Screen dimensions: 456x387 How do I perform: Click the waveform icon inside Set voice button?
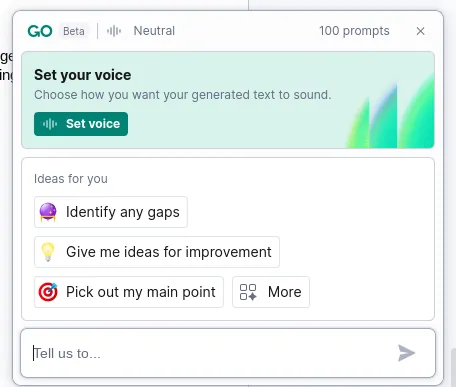coord(50,124)
